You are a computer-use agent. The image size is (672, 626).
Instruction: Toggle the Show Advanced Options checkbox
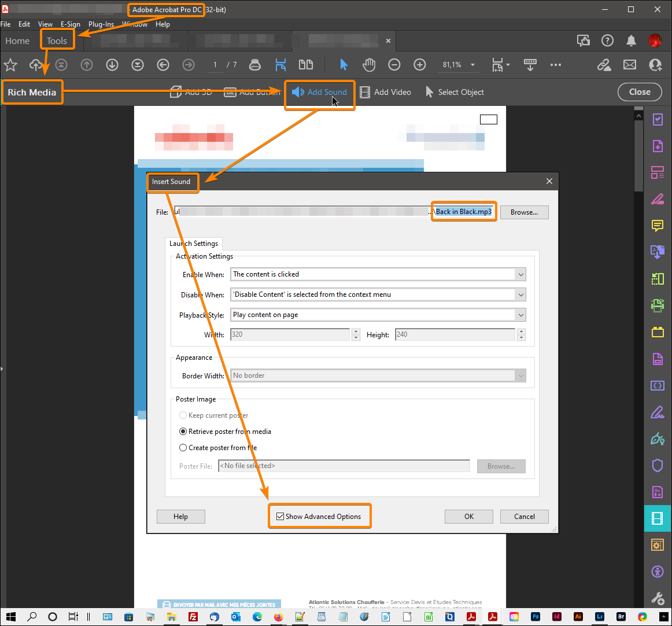pos(280,516)
